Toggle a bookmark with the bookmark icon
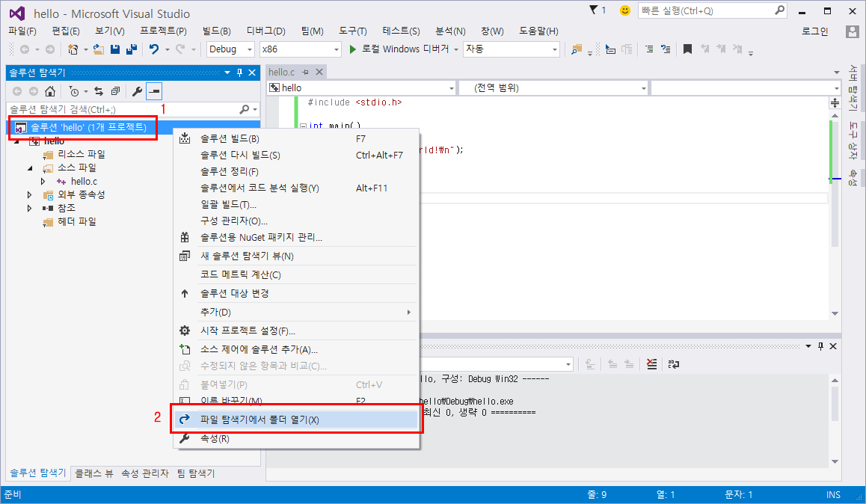Image resolution: width=866 pixels, height=504 pixels. click(x=687, y=49)
